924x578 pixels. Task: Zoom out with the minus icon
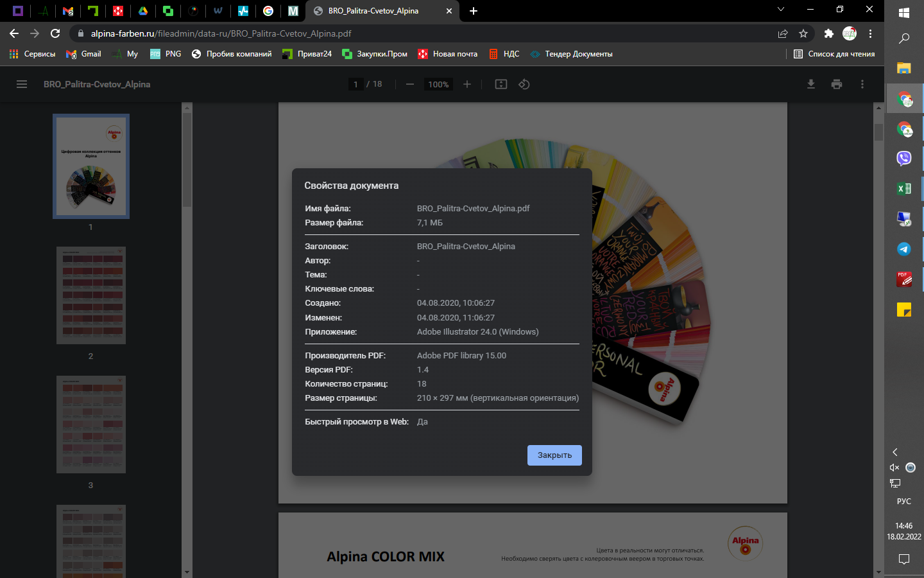pos(410,84)
